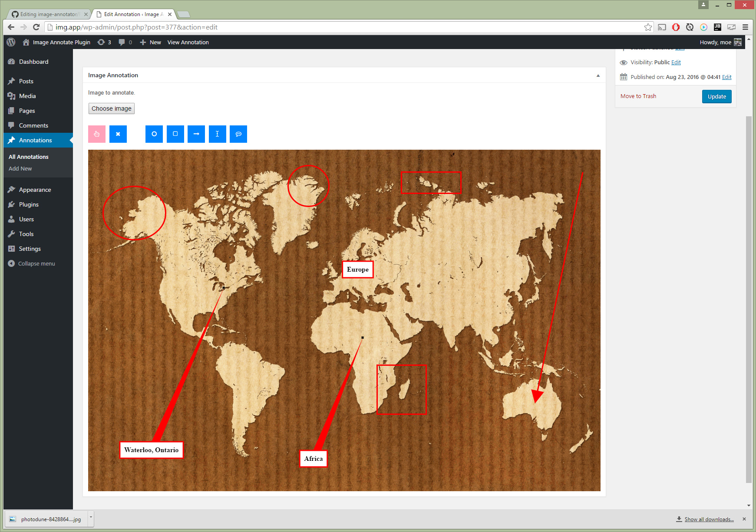
Task: Click the JB extension icon
Action: 717,27
